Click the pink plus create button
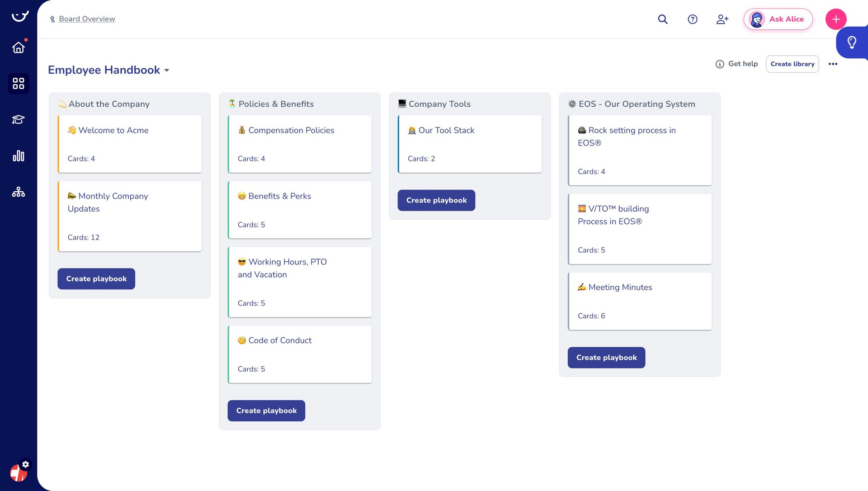The width and height of the screenshot is (868, 491). click(835, 19)
